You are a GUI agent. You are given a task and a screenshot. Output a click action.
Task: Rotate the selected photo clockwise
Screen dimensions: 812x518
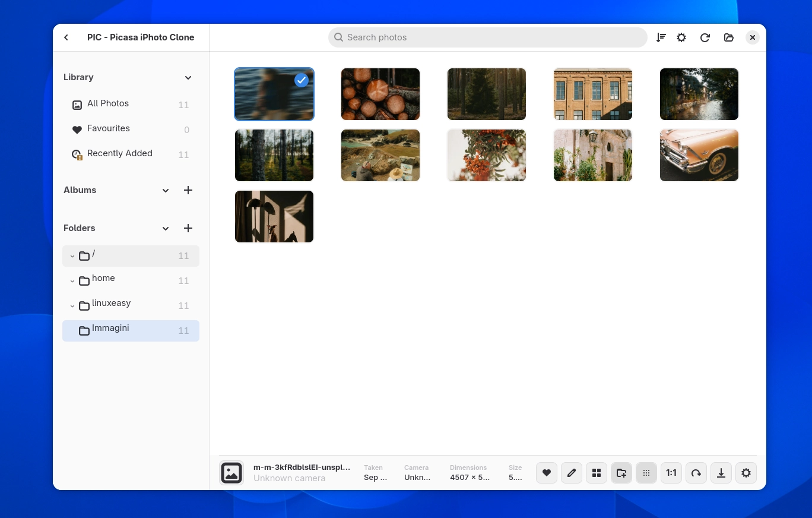[x=696, y=473]
